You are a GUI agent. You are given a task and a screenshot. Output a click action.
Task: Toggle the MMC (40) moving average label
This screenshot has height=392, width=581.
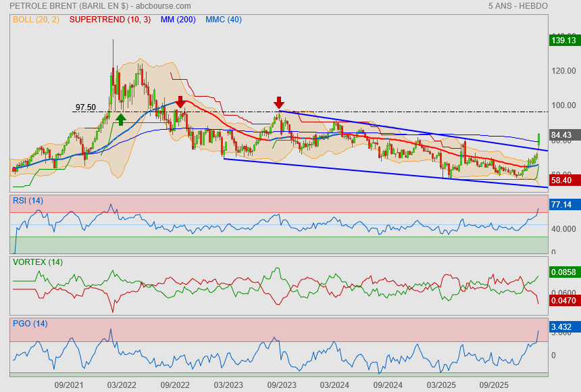(224, 20)
